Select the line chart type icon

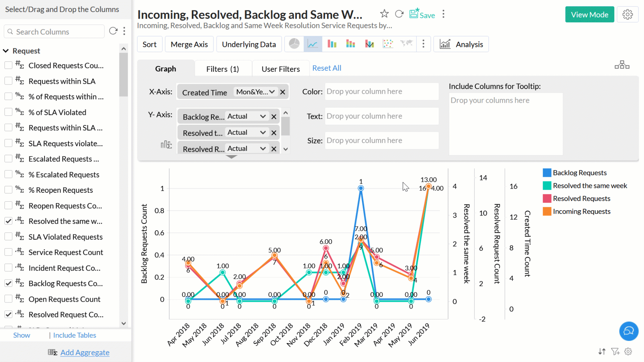point(313,44)
